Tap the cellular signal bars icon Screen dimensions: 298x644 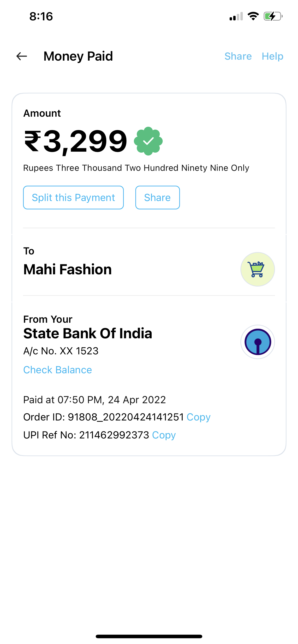[x=236, y=17]
